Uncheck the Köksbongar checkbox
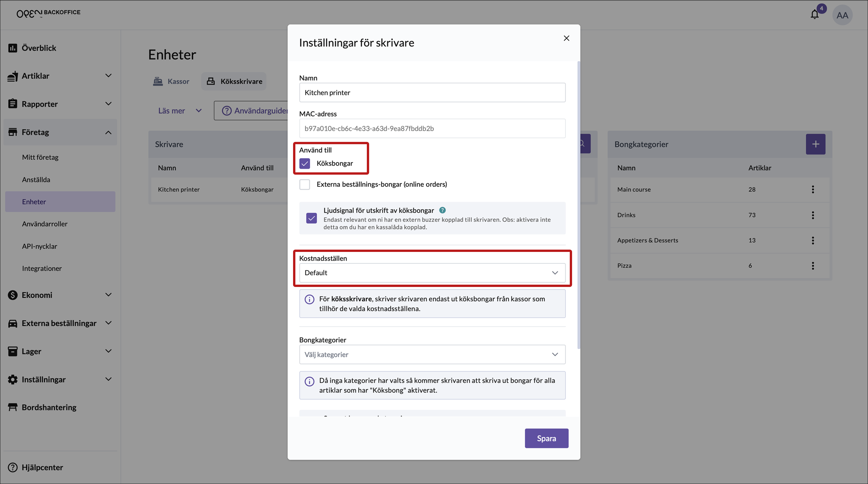This screenshot has height=484, width=868. pyautogui.click(x=305, y=163)
